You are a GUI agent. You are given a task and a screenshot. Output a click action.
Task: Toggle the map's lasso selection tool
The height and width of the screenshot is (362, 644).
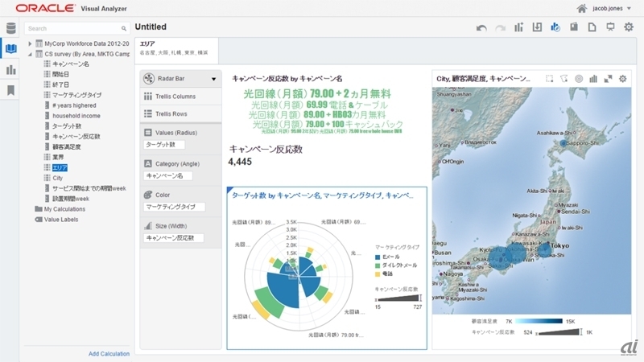click(x=563, y=79)
